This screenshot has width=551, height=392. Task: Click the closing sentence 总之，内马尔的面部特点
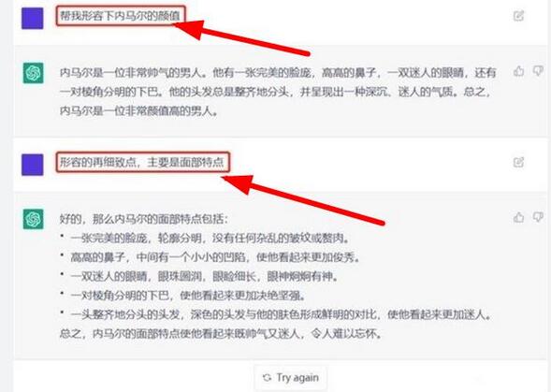[221, 333]
